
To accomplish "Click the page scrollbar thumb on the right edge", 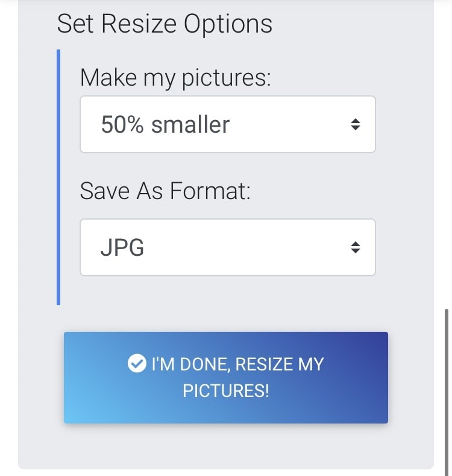I will [447, 386].
